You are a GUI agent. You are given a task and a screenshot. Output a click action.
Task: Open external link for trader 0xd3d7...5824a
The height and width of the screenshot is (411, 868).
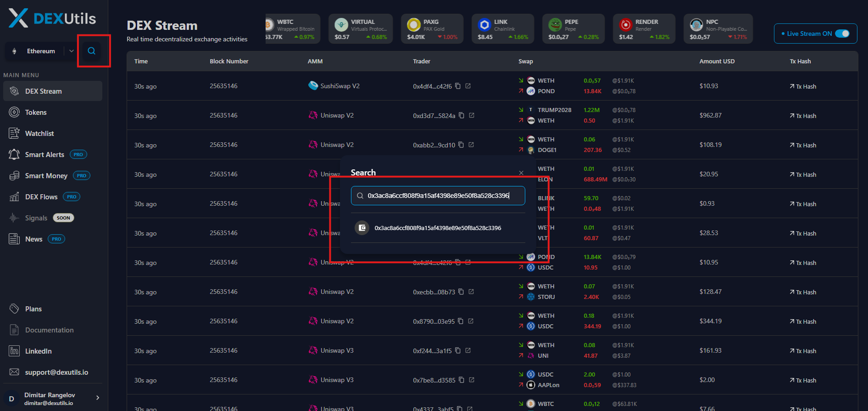pos(472,115)
